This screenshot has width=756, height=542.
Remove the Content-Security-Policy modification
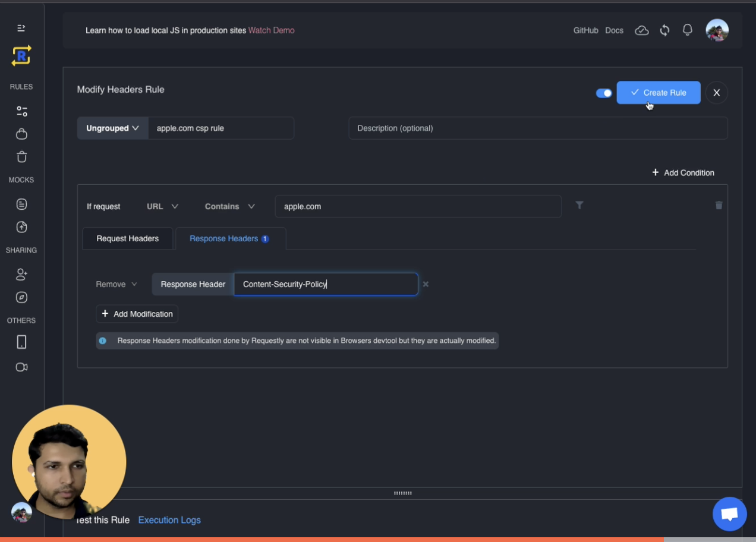[426, 284]
